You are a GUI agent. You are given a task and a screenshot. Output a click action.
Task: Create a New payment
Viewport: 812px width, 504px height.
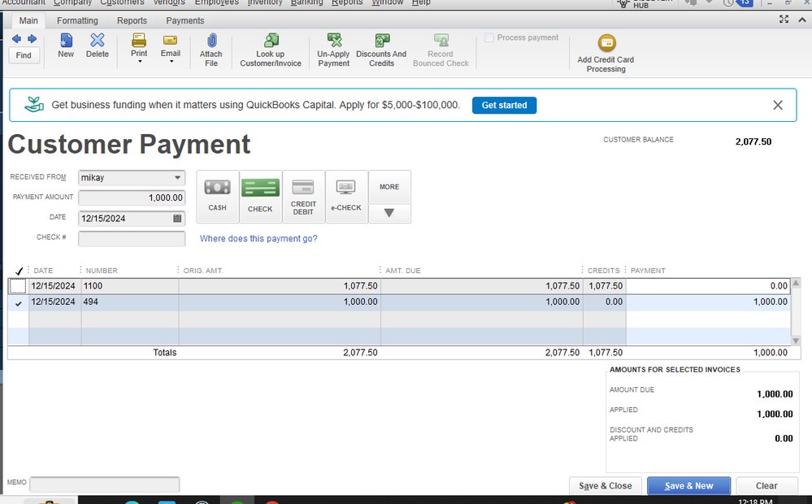point(66,46)
